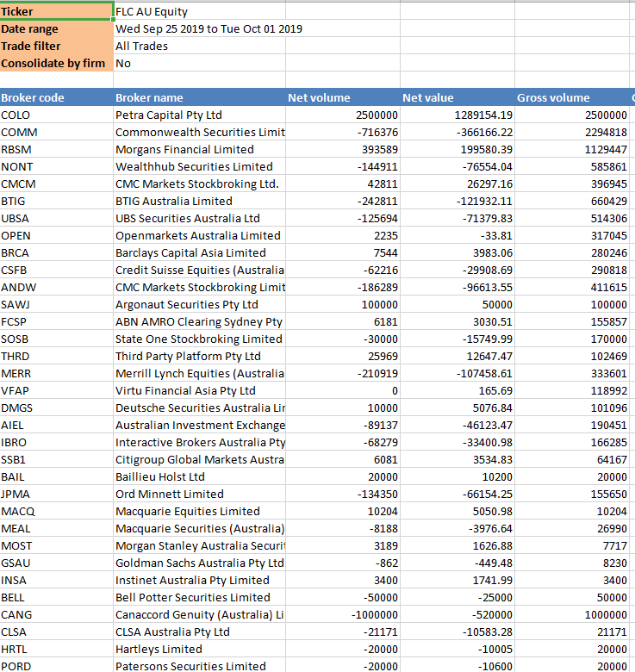Select net value 3030.51
This screenshot has height=672, width=635.
[x=458, y=321]
